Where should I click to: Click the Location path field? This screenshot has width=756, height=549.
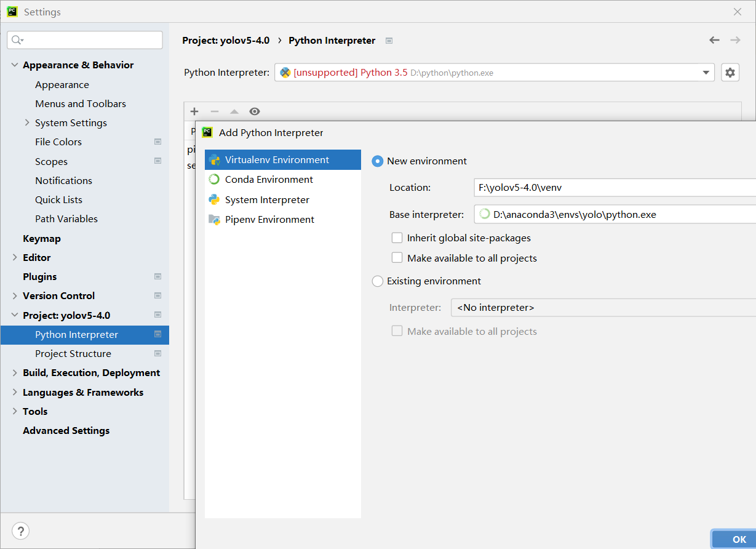pos(615,188)
